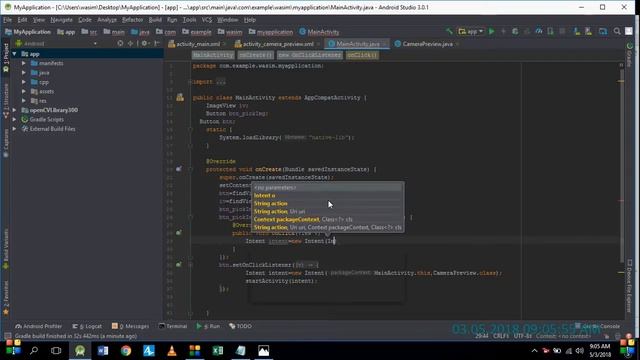Open the TODO tool window button
Image resolution: width=640 pixels, height=360 pixels.
click(240, 326)
